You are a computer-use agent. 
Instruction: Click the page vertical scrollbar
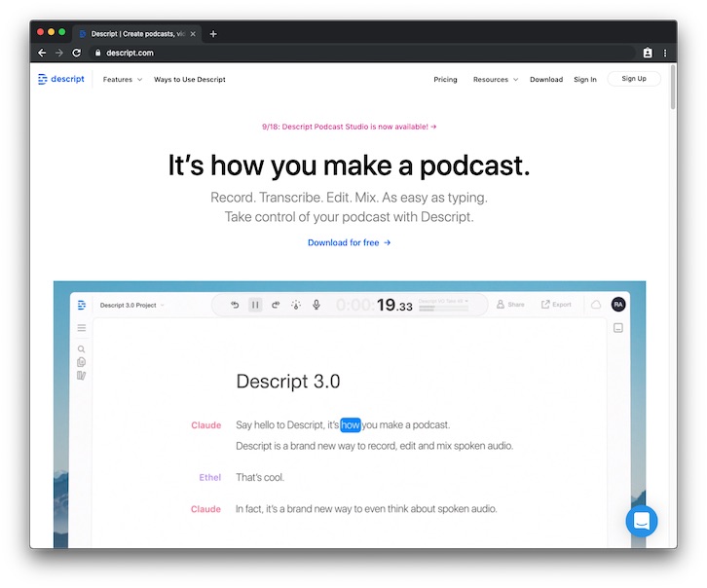(x=673, y=87)
